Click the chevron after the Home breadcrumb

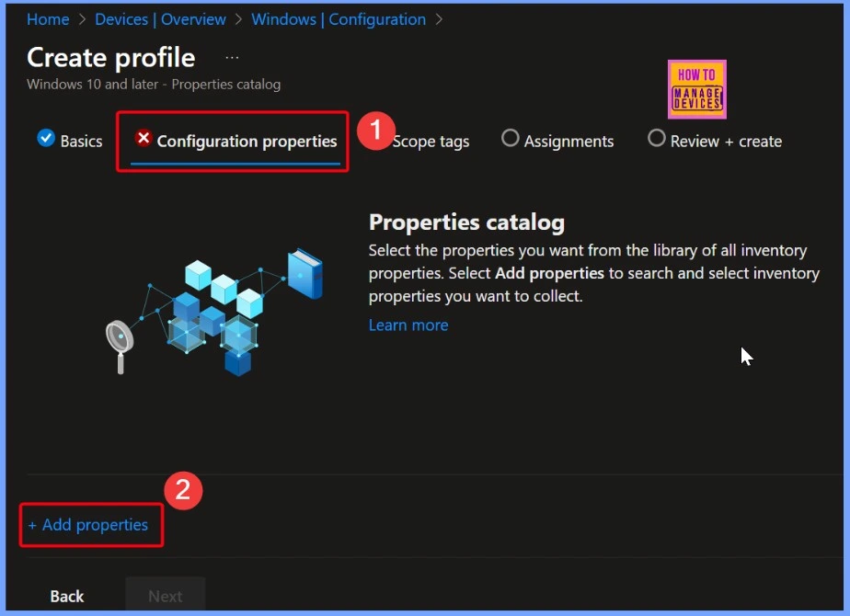pos(83,19)
